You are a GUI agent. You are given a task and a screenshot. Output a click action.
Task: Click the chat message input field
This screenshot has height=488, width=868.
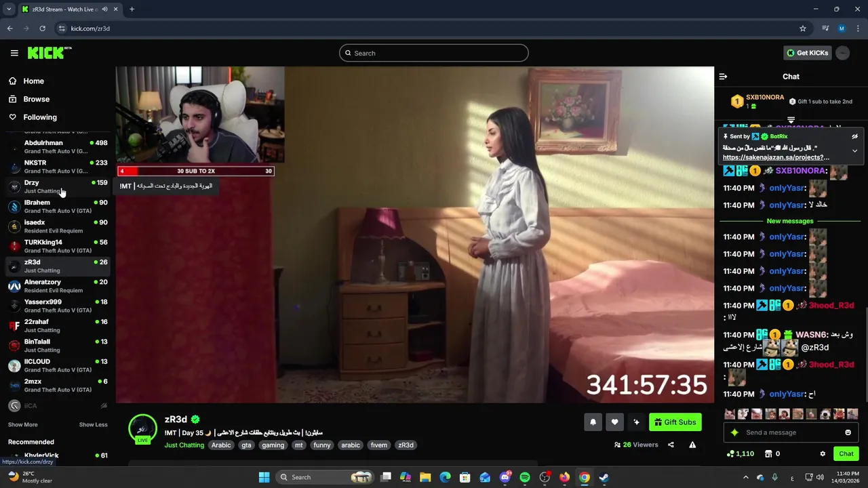(x=792, y=432)
